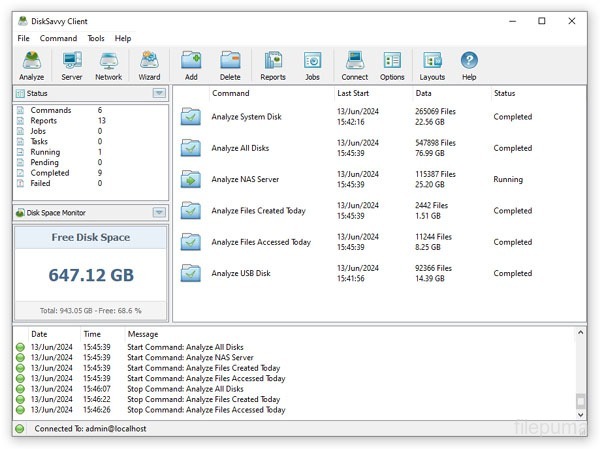Open the Command menu
This screenshot has height=449, width=600.
point(58,38)
